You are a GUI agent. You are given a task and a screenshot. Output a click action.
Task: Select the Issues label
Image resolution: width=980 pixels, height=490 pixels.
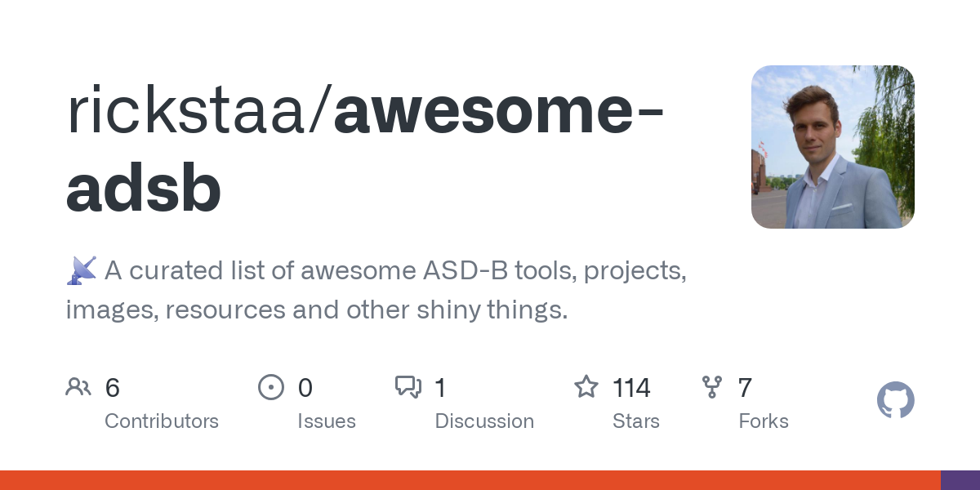[326, 421]
